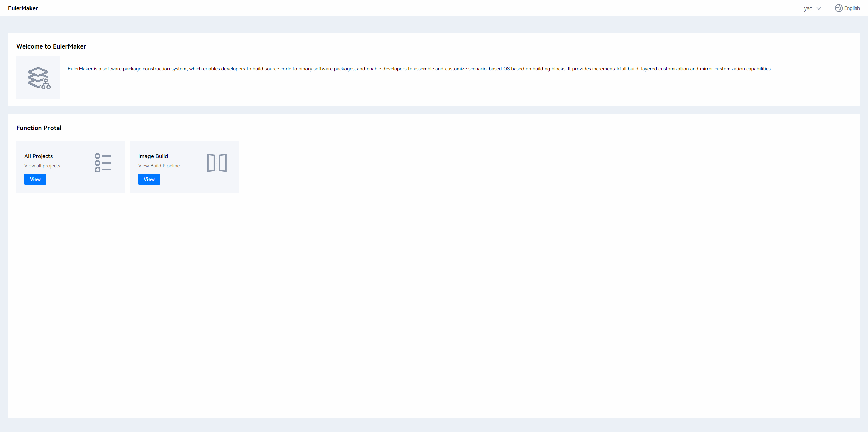Expand the ysc user chevron arrow
The height and width of the screenshot is (432, 868).
[x=819, y=8]
